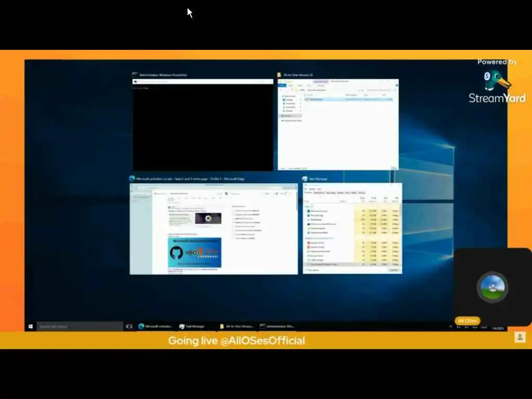Switch to Task Manager from the taskbar
The height and width of the screenshot is (399, 532).
pos(195,326)
